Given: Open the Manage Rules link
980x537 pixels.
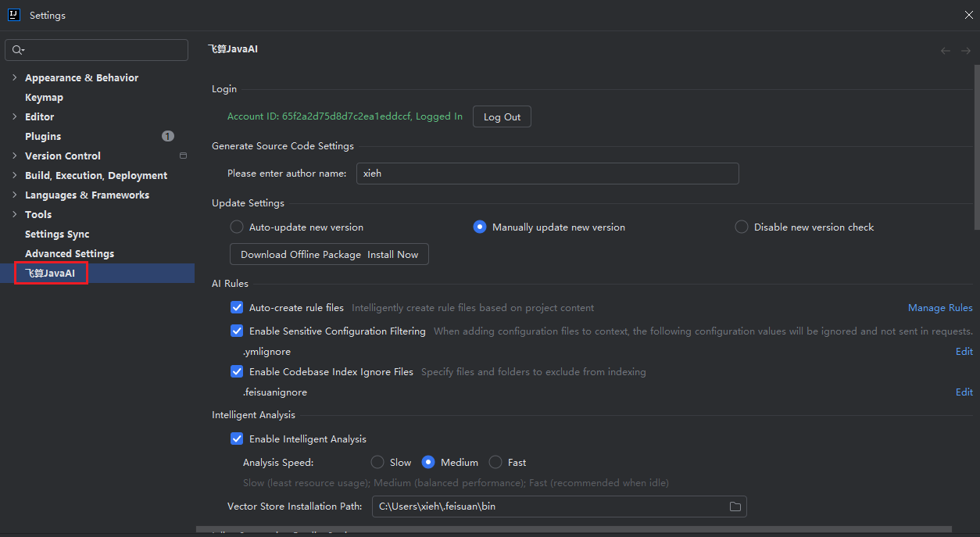Looking at the screenshot, I should 939,308.
